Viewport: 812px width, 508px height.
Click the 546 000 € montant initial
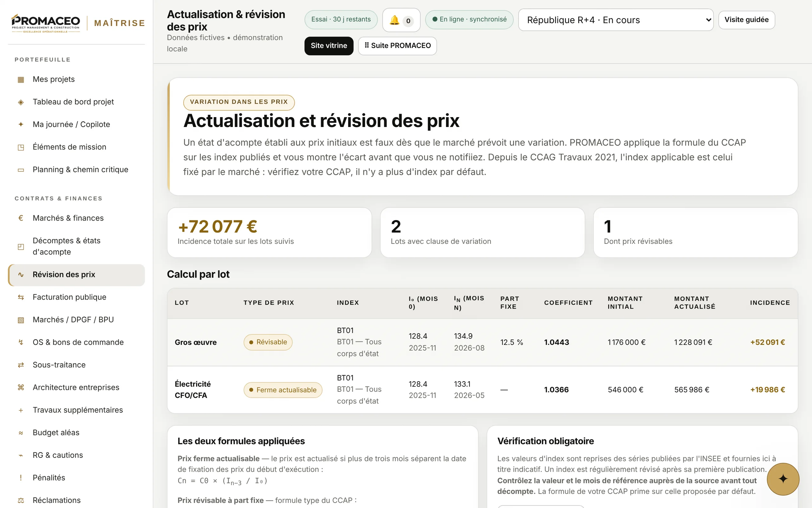(x=626, y=390)
